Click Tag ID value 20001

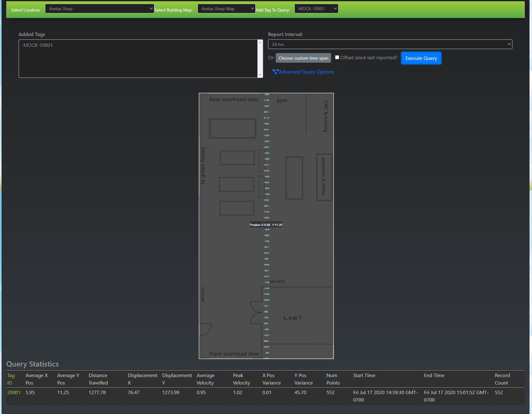14,393
